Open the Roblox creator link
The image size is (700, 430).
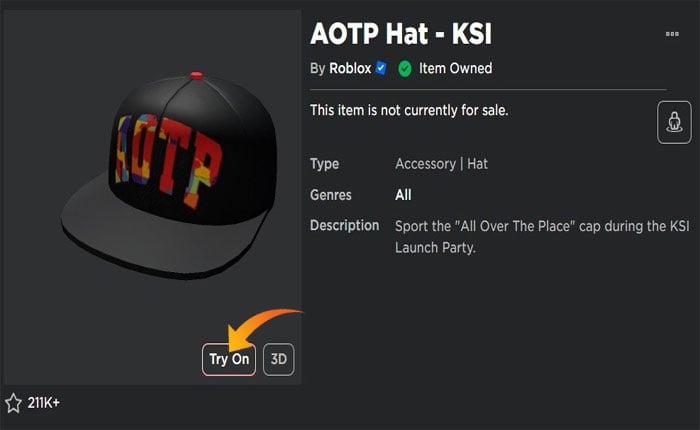pos(350,69)
